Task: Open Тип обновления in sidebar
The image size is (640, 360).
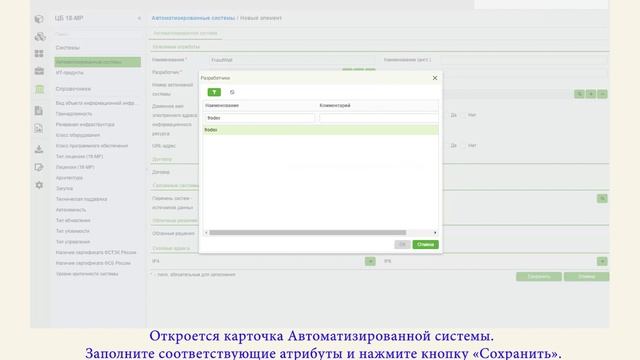Action: (73, 220)
